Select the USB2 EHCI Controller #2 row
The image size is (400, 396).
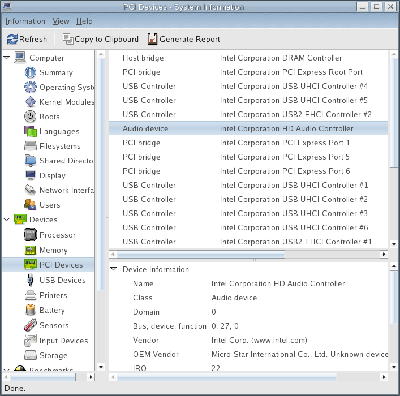pos(248,114)
